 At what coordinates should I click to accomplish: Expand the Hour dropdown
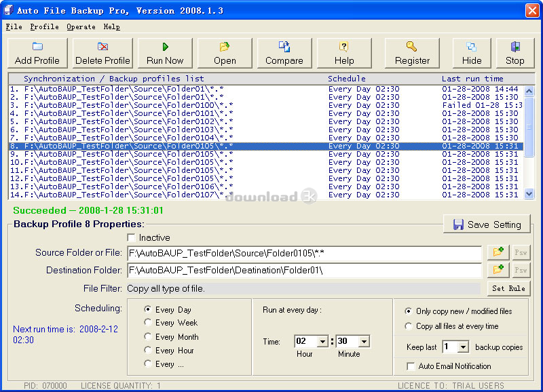pyautogui.click(x=322, y=342)
